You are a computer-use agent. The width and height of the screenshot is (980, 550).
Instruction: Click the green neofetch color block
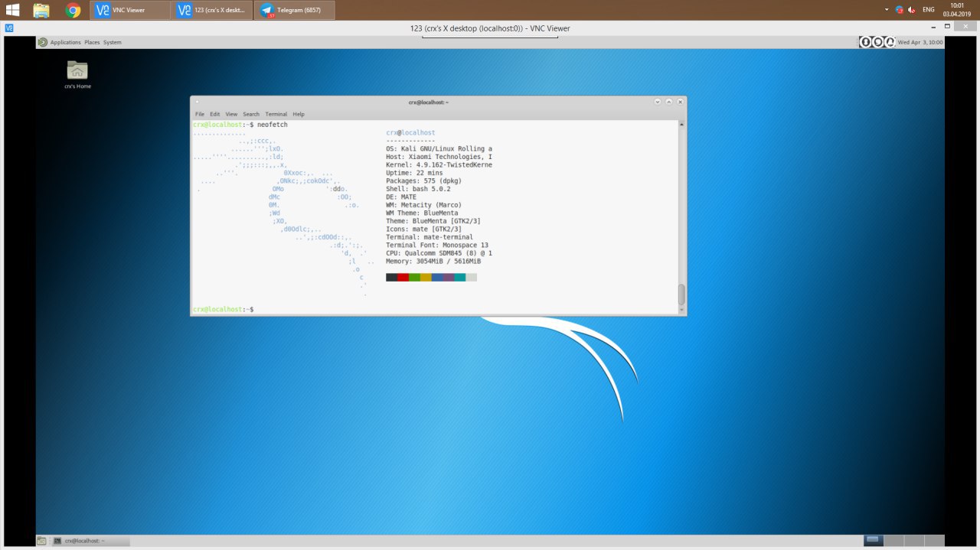pos(414,278)
